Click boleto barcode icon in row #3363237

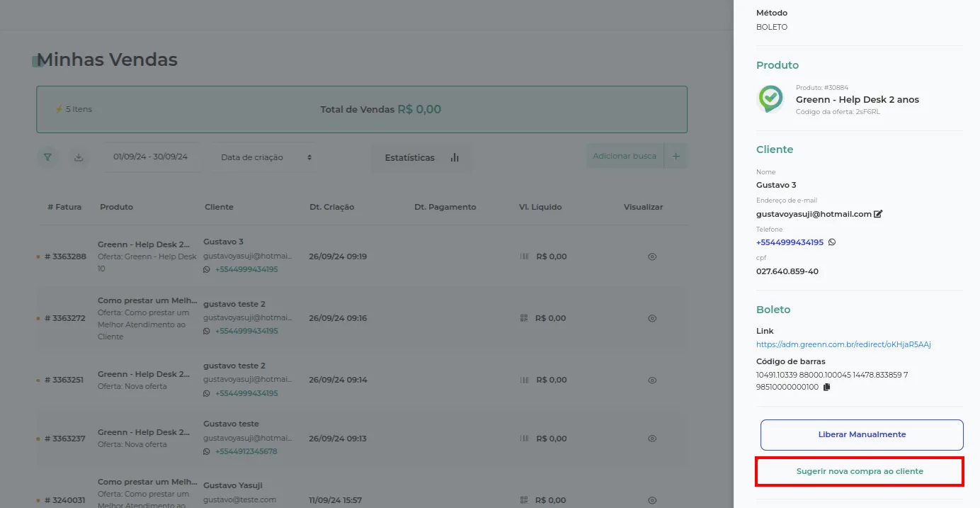[x=525, y=439]
